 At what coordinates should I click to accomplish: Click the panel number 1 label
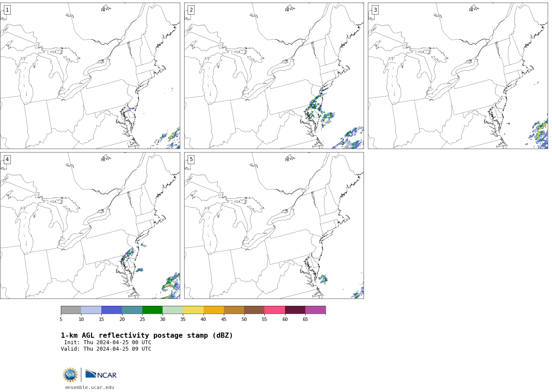(7, 10)
